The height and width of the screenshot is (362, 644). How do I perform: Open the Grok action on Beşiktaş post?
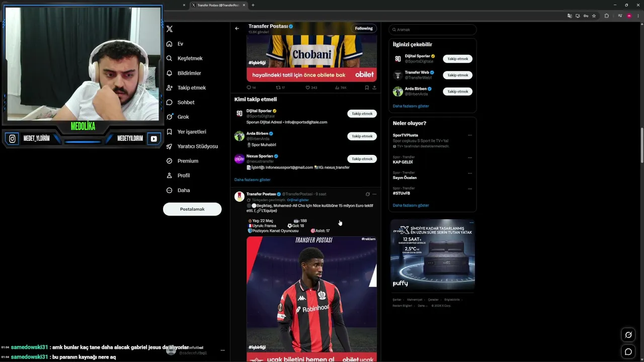pyautogui.click(x=367, y=194)
